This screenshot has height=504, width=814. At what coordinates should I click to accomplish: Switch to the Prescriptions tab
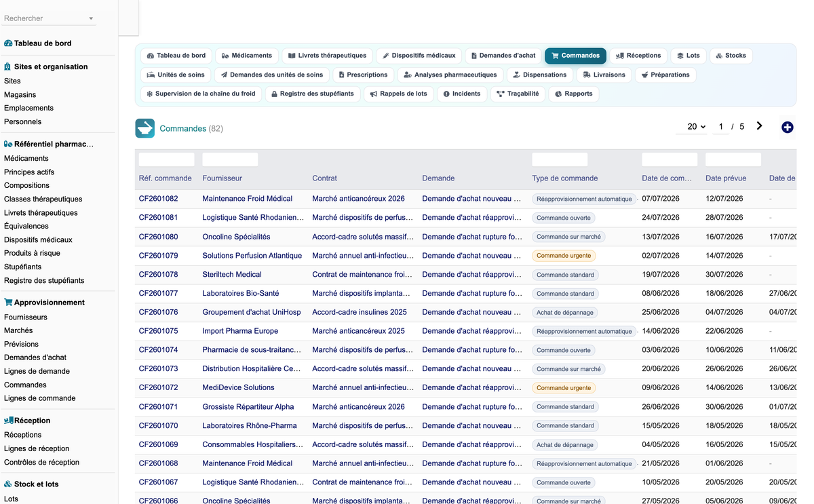click(x=363, y=75)
